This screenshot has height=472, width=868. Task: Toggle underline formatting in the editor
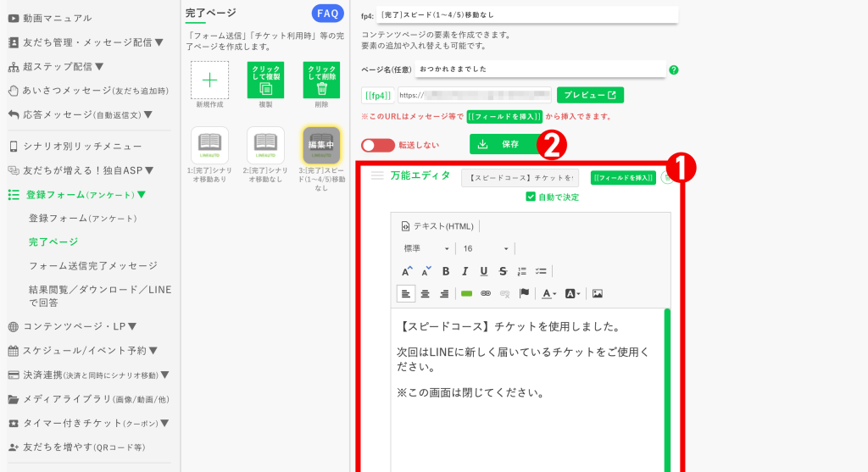tap(484, 271)
